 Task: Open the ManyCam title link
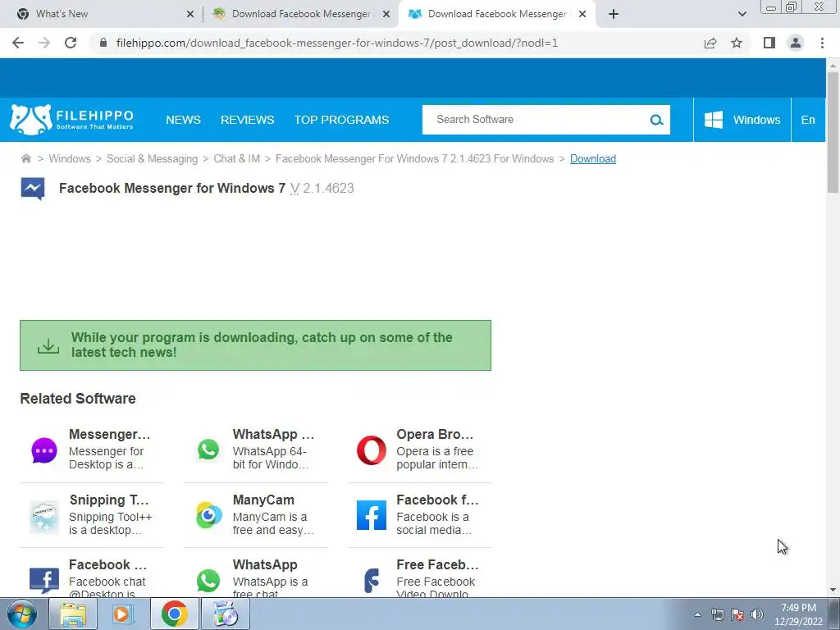263,500
